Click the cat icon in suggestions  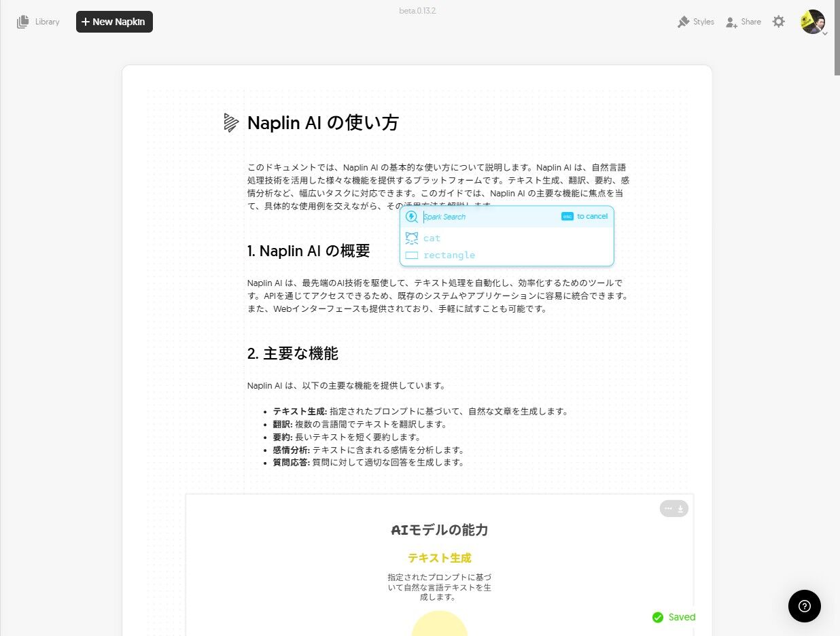pyautogui.click(x=412, y=238)
